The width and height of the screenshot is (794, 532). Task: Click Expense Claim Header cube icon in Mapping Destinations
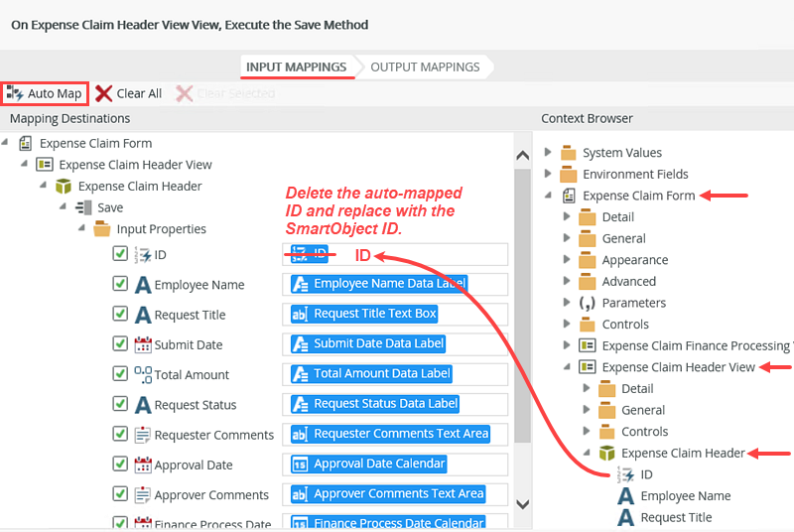[x=64, y=187]
